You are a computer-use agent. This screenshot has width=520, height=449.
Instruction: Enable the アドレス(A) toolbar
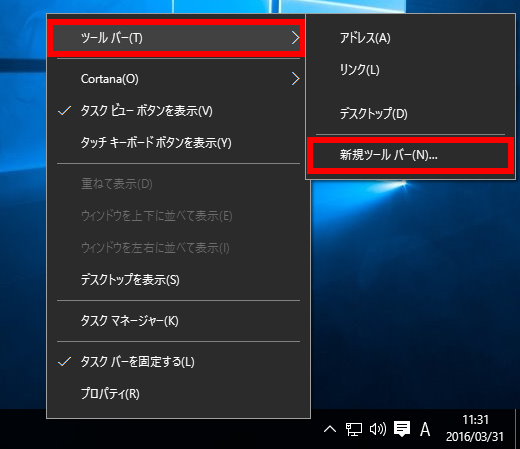[410, 38]
